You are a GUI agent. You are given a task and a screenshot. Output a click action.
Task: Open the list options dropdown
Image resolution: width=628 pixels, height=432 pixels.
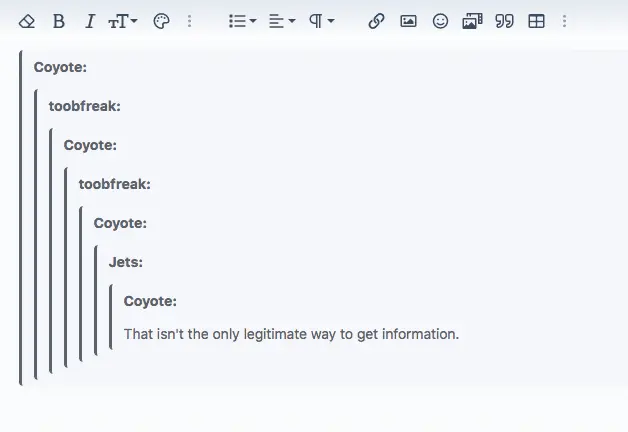[x=243, y=21]
